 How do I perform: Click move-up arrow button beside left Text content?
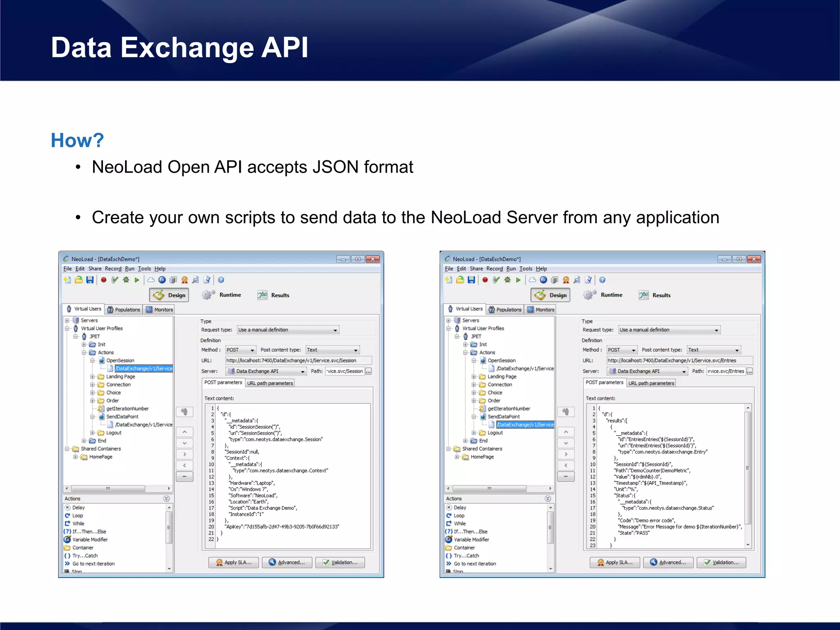pos(185,432)
